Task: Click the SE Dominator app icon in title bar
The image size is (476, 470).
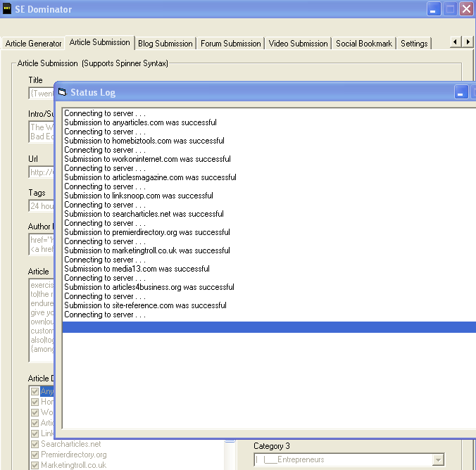Action: pos(8,9)
